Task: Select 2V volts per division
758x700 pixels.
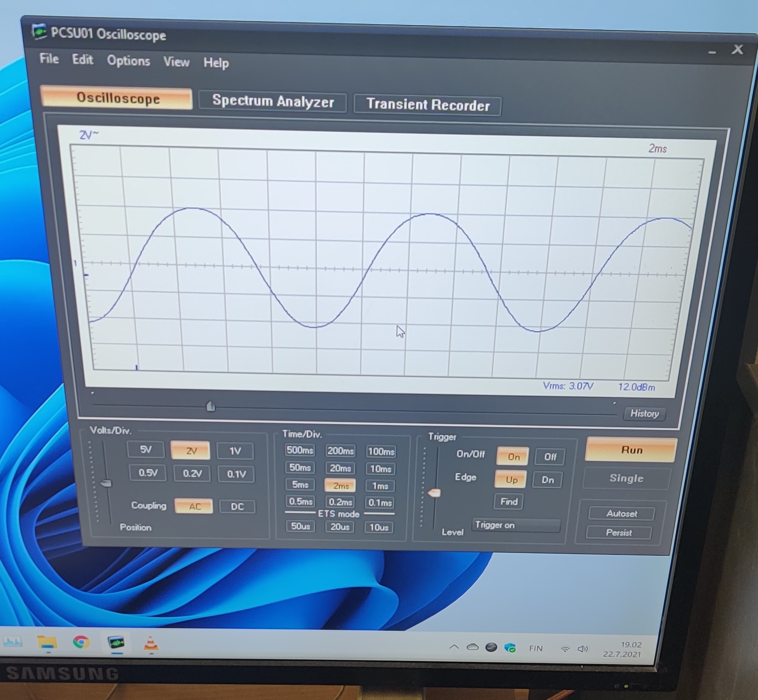Action: click(x=190, y=451)
